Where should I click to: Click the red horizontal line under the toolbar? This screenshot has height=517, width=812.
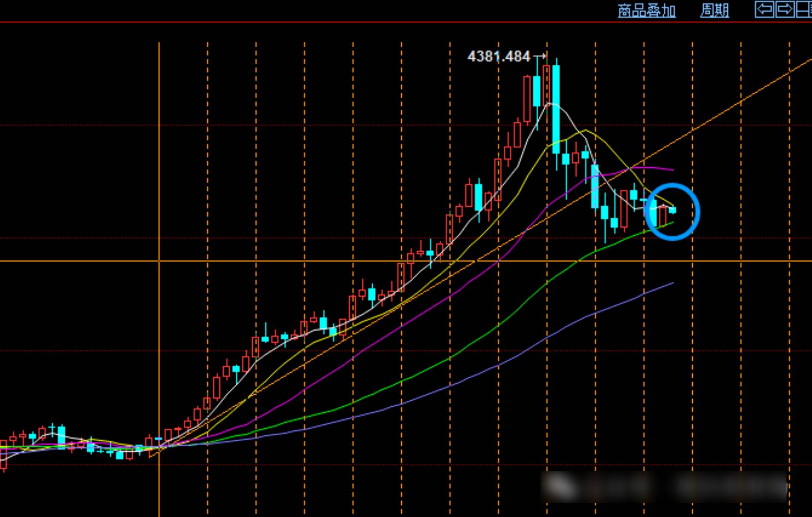click(x=301, y=22)
